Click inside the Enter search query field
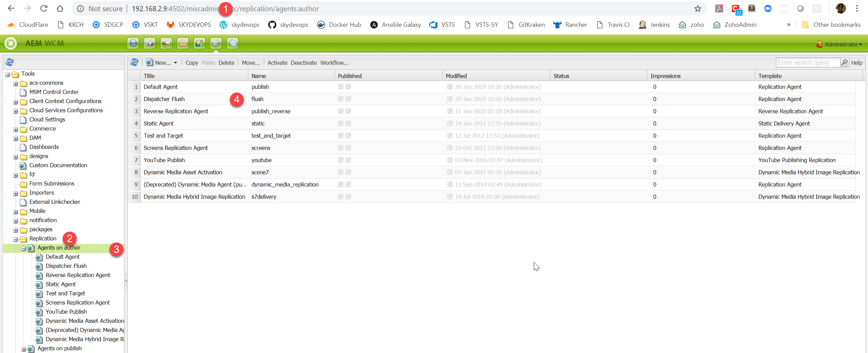This screenshot has width=868, height=353. tap(807, 62)
